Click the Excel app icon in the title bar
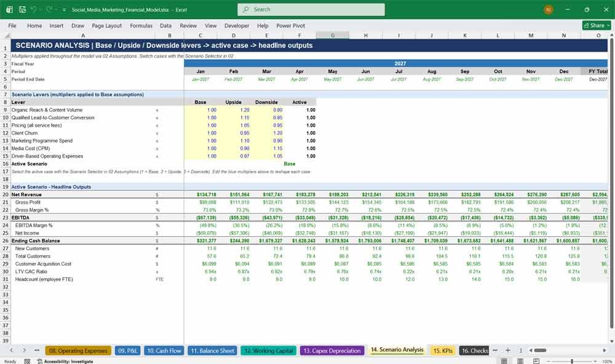 (9, 9)
